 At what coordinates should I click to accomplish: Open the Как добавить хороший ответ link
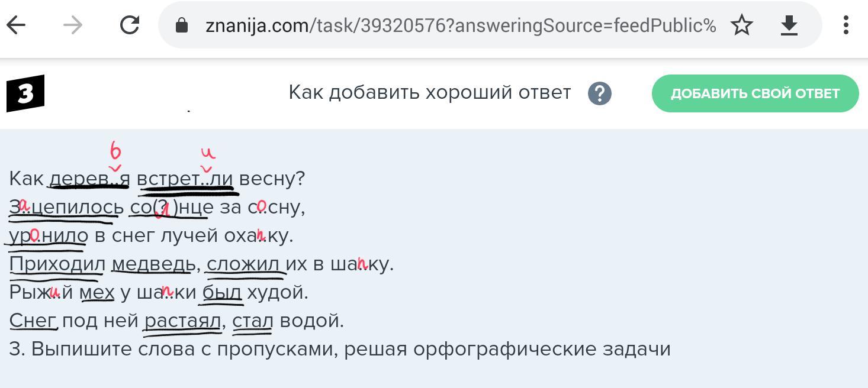point(429,93)
